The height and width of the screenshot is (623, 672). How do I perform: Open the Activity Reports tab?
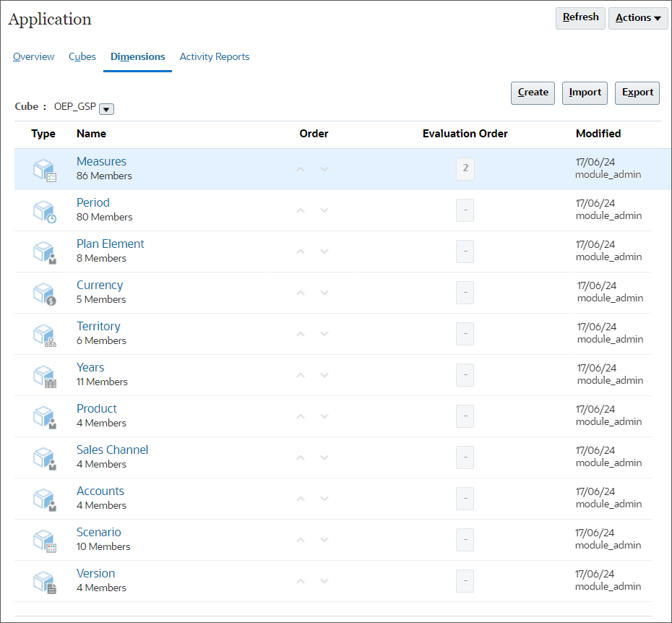pyautogui.click(x=214, y=56)
